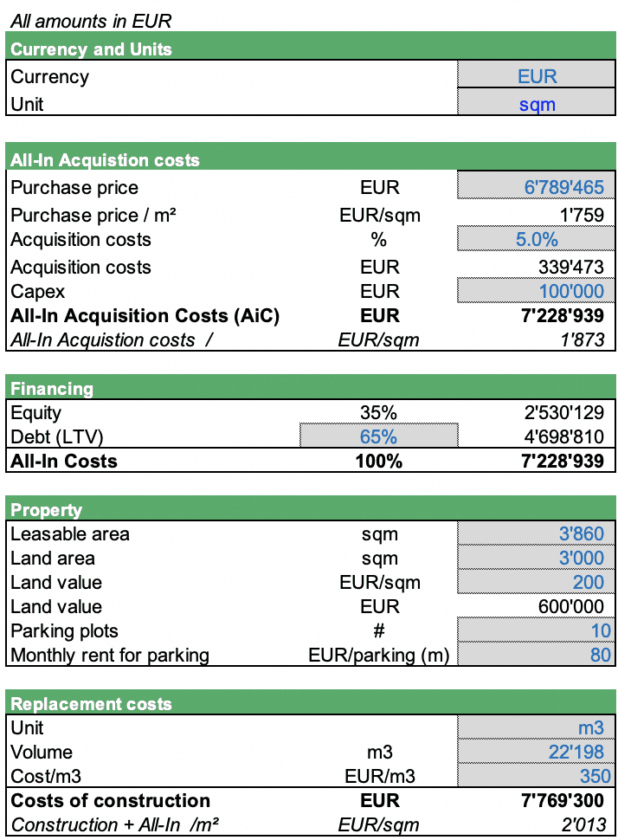
Task: Select the Currency input cell showing EUR
Action: click(536, 74)
